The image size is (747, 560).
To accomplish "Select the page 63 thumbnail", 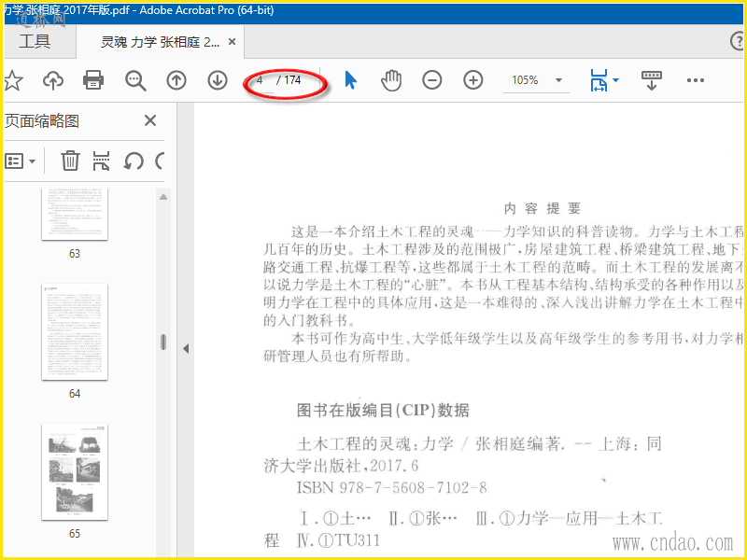I will [x=75, y=215].
